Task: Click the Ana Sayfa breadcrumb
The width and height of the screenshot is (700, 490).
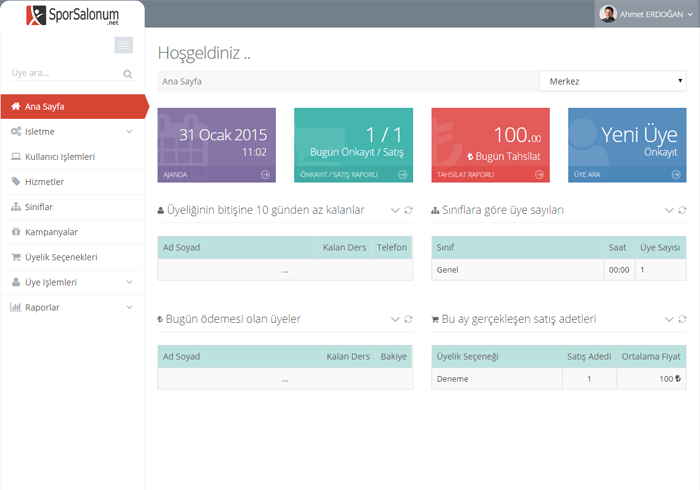Action: 182,81
